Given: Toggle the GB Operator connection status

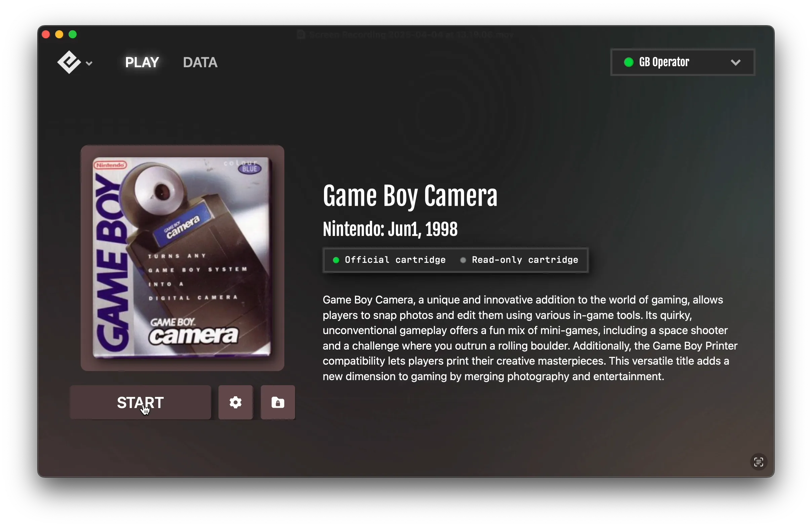Looking at the screenshot, I should pos(629,62).
